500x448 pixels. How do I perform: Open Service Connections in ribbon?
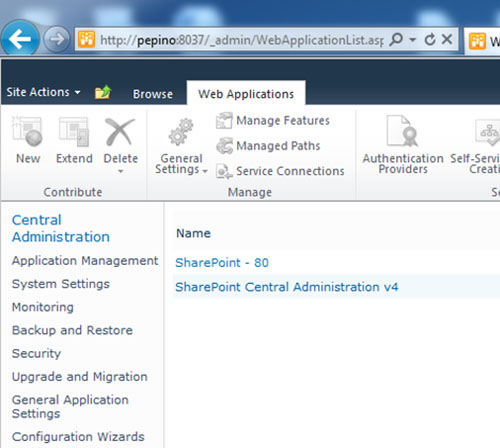[290, 171]
